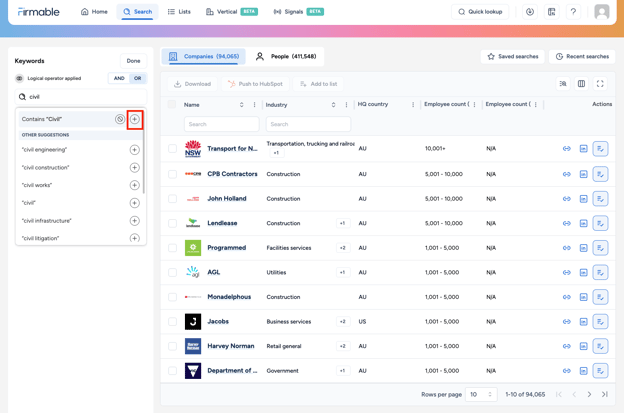Tick the checkbox for John Holland

tap(172, 199)
